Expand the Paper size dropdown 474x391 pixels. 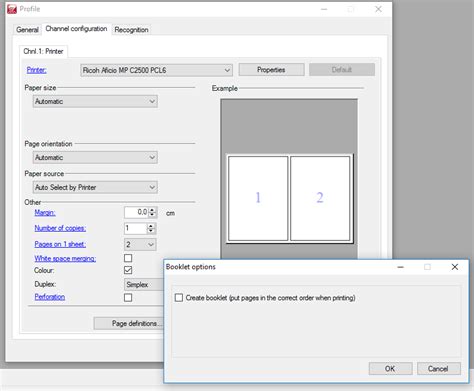(x=95, y=101)
